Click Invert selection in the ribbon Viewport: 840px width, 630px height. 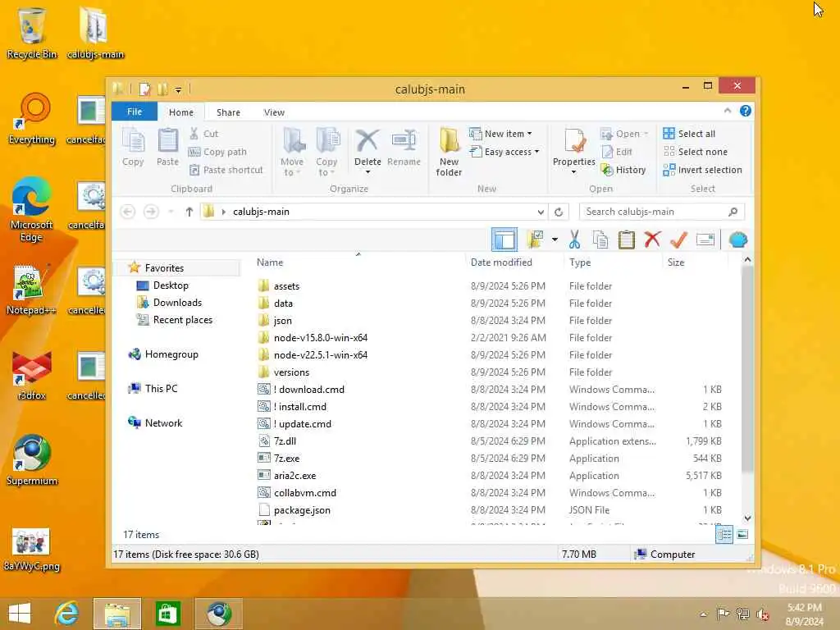coord(702,170)
